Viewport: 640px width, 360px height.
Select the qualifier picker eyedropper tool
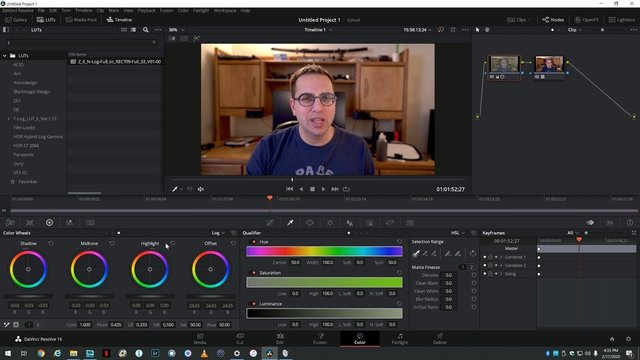pyautogui.click(x=416, y=253)
